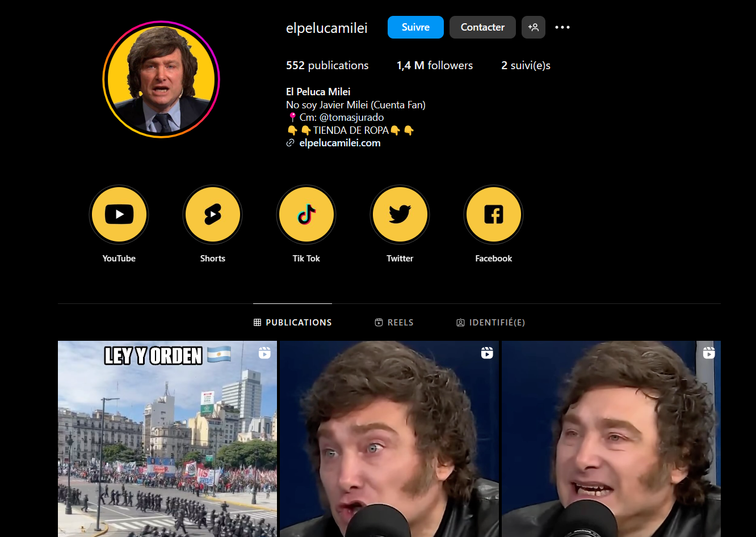This screenshot has height=537, width=756.
Task: View the 2 suivi(e)s list
Action: (x=526, y=66)
